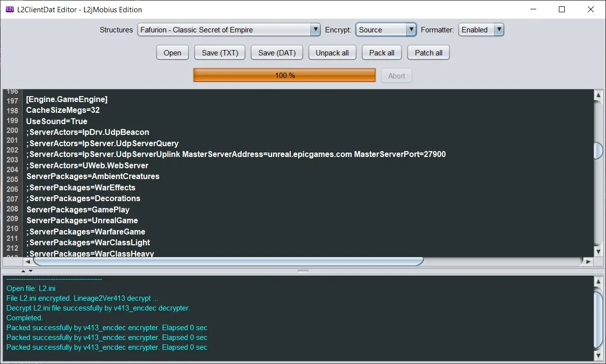The height and width of the screenshot is (364, 606).
Task: Click the split pane collapse-down arrow
Action: (30, 271)
